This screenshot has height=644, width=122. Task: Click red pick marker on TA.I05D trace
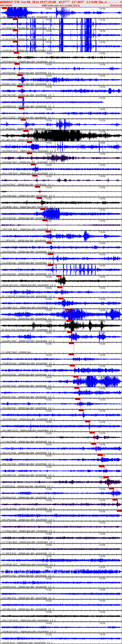point(106,477)
